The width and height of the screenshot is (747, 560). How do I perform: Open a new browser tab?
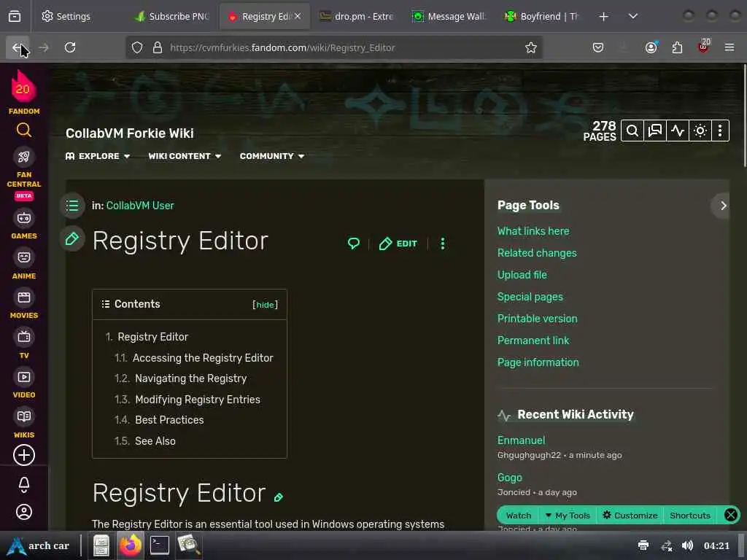tap(603, 16)
